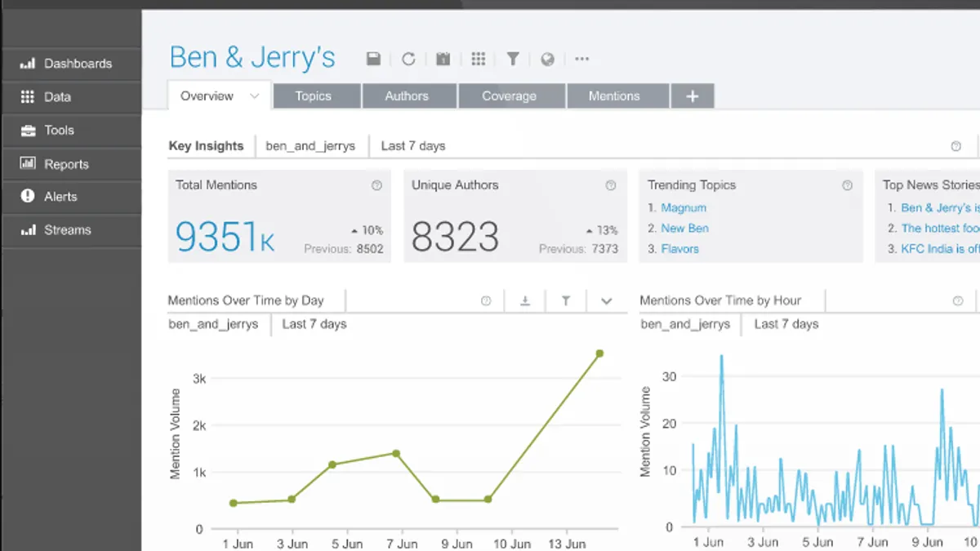Click the 7 Jun data point on daily chart
980x551 pixels.
pos(396,453)
